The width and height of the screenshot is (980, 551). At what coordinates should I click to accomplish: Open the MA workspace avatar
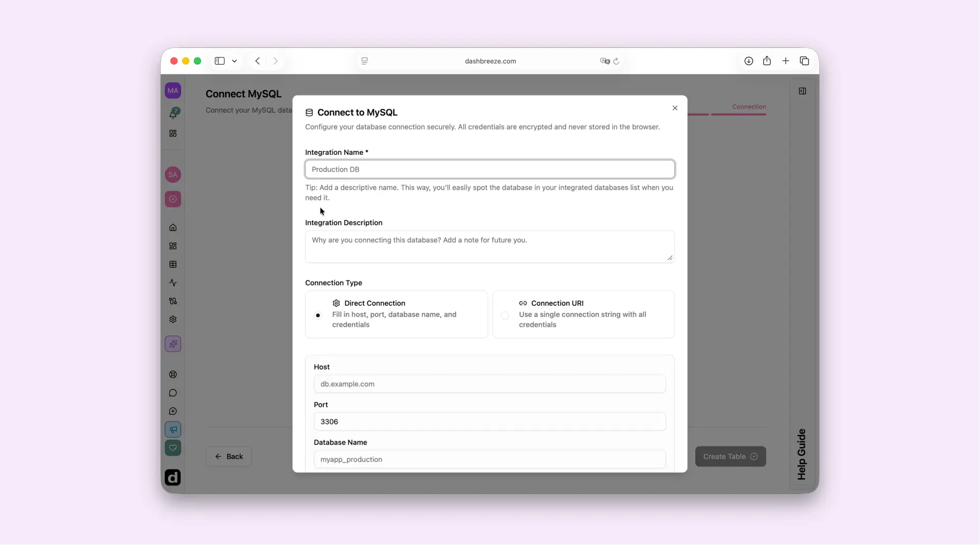(x=173, y=91)
